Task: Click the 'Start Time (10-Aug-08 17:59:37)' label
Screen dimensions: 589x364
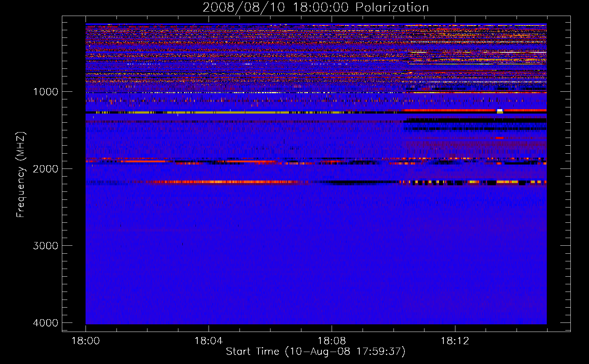Action: (316, 352)
